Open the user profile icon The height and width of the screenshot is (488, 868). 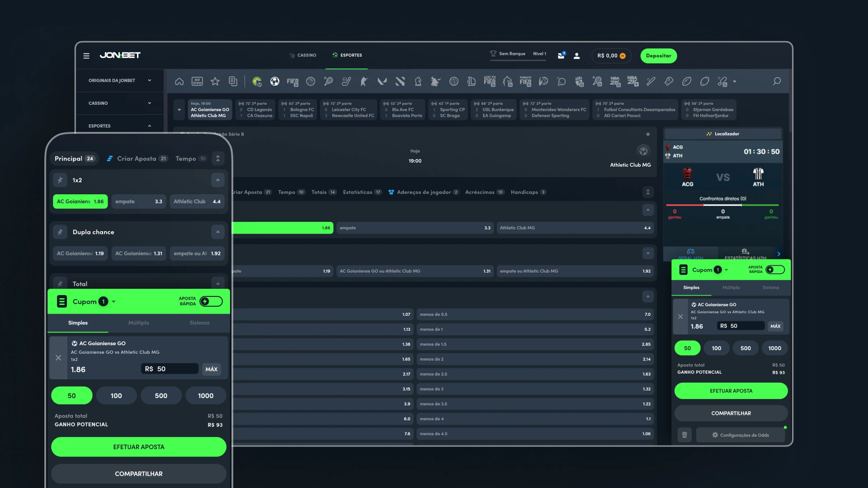(x=577, y=56)
